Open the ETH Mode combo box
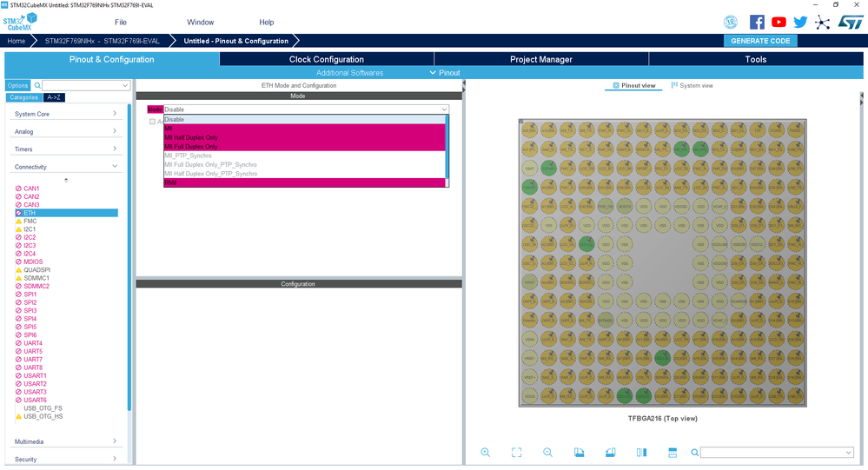This screenshot has height=470, width=868. coord(306,109)
